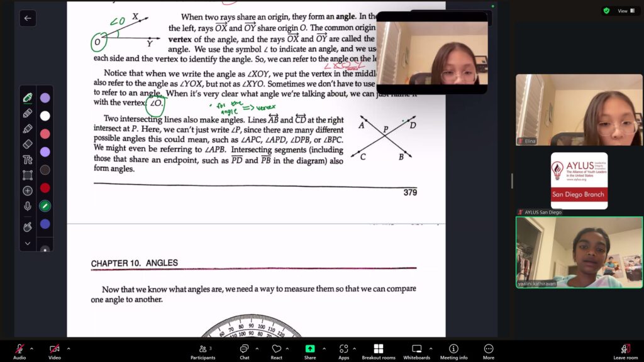
Task: Toggle the Participants panel
Action: coord(203,351)
